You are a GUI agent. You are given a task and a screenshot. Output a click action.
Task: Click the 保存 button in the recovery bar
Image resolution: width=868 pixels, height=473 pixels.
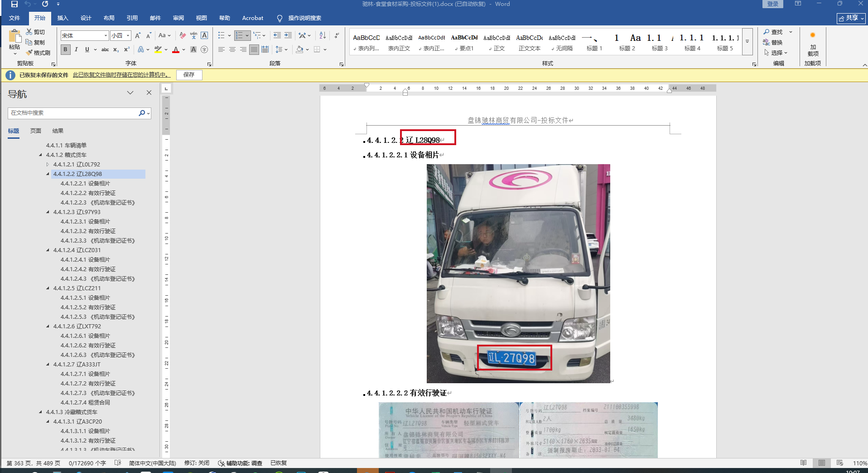[x=189, y=75]
